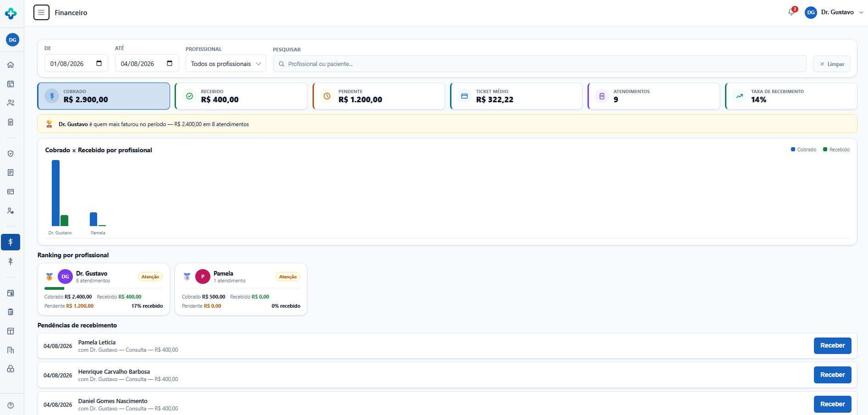Open the table layout icon in sidebar
868x415 pixels.
point(11,331)
